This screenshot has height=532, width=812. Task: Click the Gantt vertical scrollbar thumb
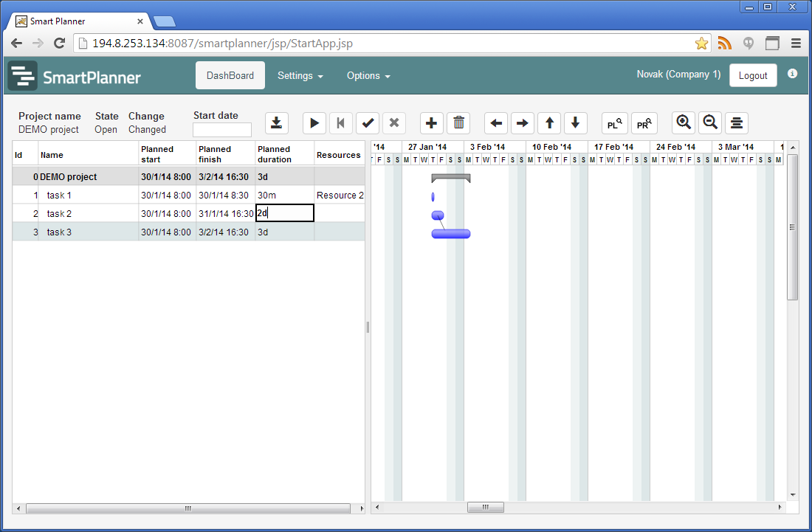tap(792, 227)
